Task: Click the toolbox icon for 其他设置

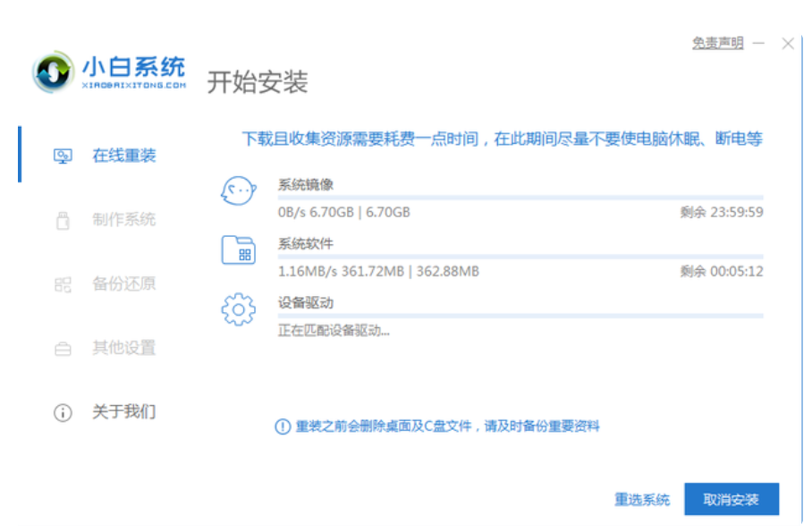Action: point(63,349)
